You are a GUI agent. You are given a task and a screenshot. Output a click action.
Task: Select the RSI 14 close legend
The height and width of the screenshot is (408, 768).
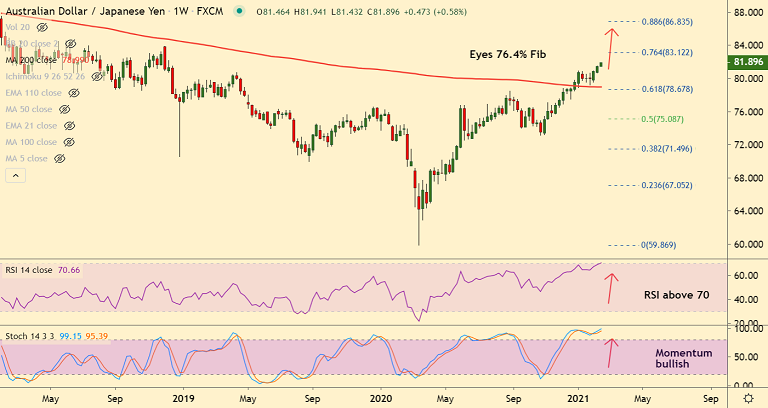pos(28,270)
